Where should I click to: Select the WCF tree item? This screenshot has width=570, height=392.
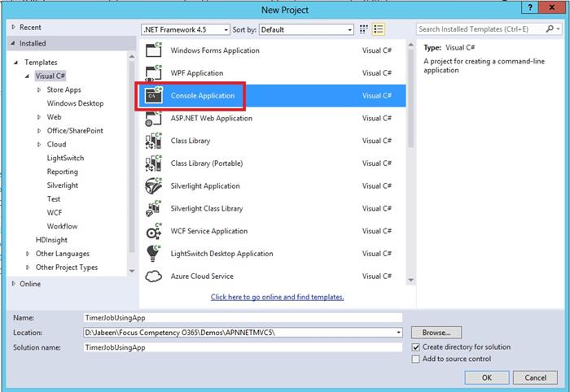55,213
